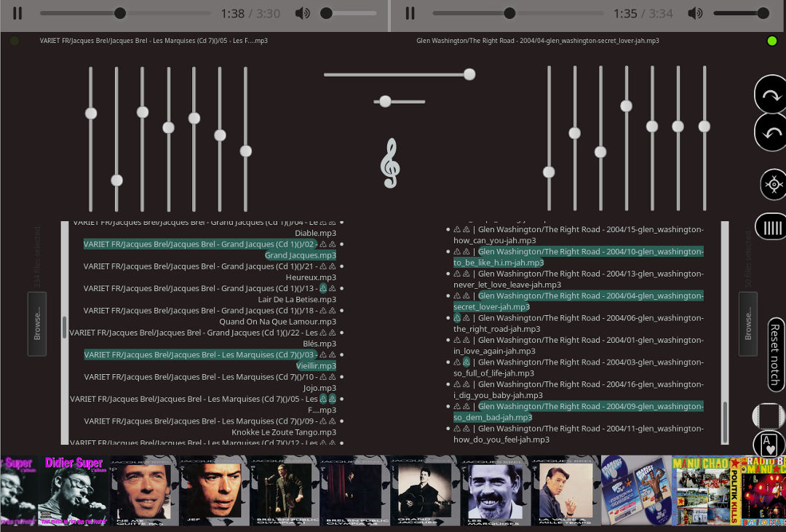Select 15-glen_washington-how_can_you-jah.mp3 track
This screenshot has width=786, height=532.
point(579,234)
